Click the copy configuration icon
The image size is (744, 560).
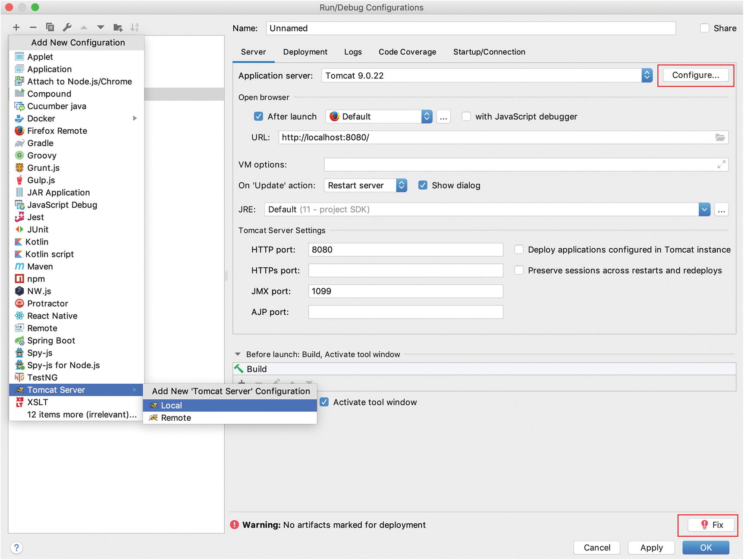coord(50,28)
